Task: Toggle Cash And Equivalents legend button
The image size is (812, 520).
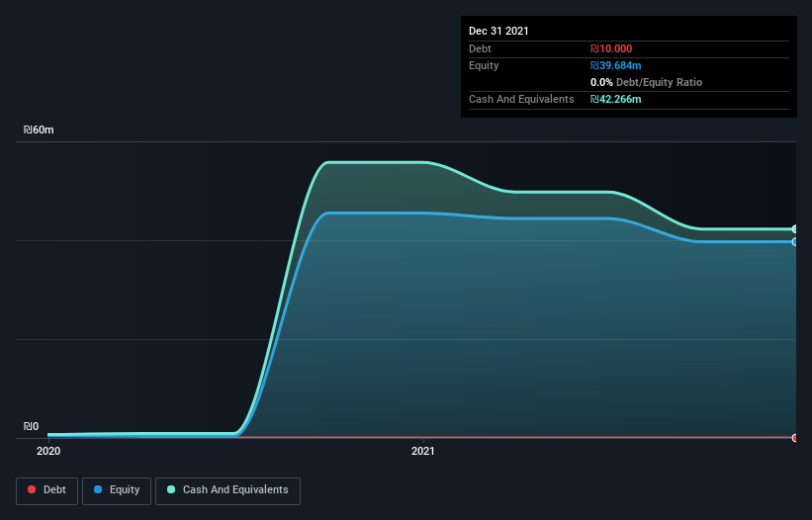Action: [x=227, y=490]
